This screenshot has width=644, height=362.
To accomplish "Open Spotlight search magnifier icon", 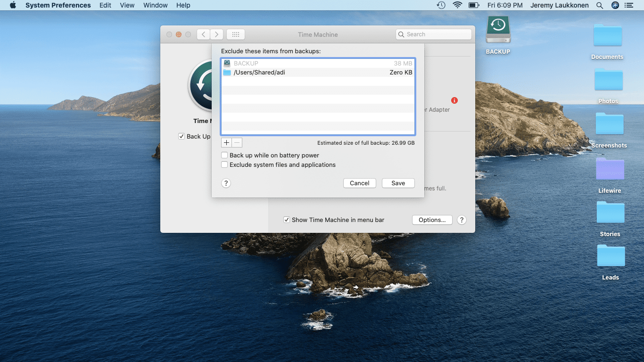I will (x=600, y=5).
